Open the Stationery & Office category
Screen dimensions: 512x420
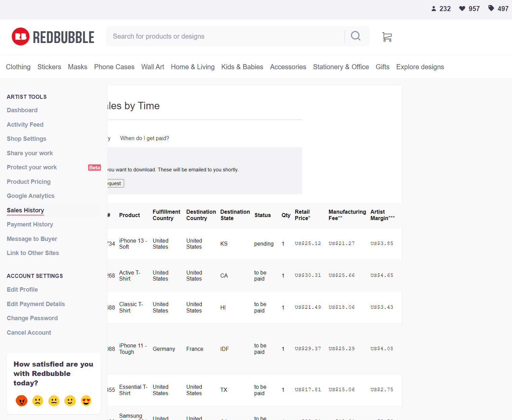(x=341, y=67)
